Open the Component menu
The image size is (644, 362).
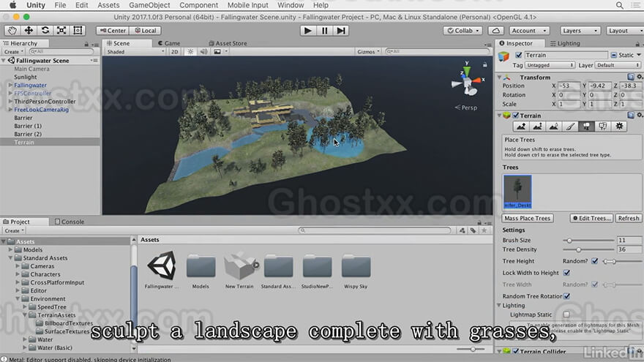(198, 5)
